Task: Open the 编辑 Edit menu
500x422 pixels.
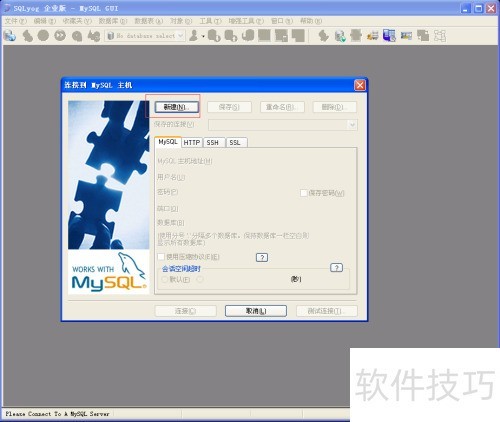Action: tap(44, 21)
